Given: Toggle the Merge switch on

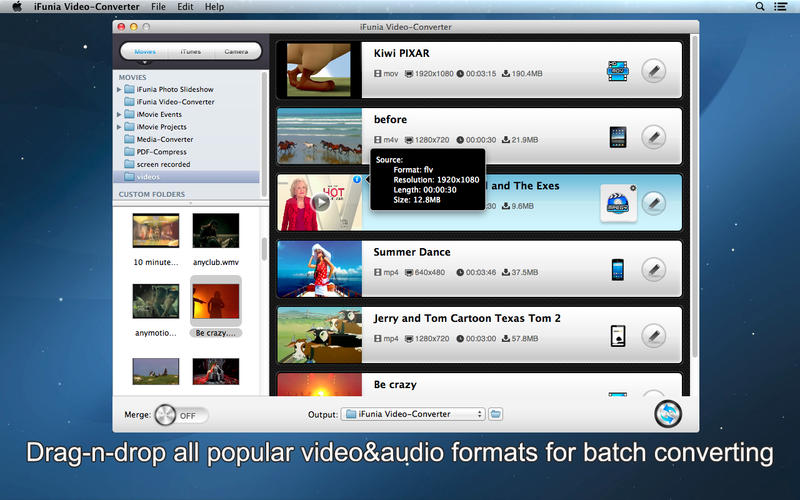Looking at the screenshot, I should click(x=180, y=414).
